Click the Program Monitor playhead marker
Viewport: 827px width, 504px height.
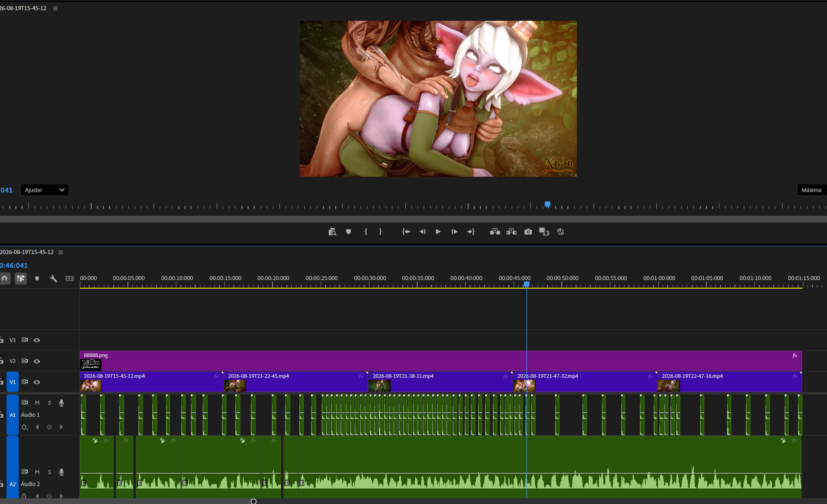coord(548,204)
